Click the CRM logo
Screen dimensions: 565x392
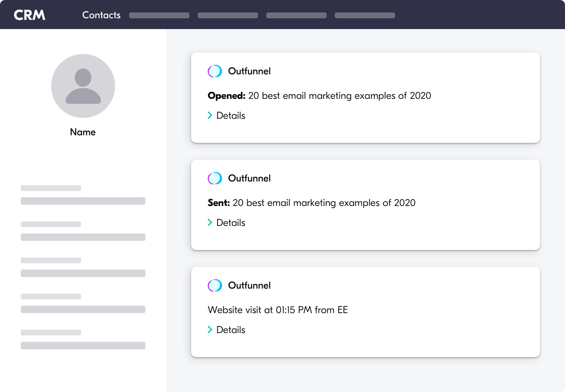[29, 15]
